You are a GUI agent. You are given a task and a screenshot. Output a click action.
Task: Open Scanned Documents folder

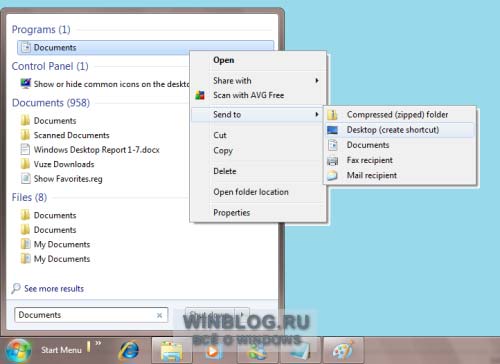[71, 135]
